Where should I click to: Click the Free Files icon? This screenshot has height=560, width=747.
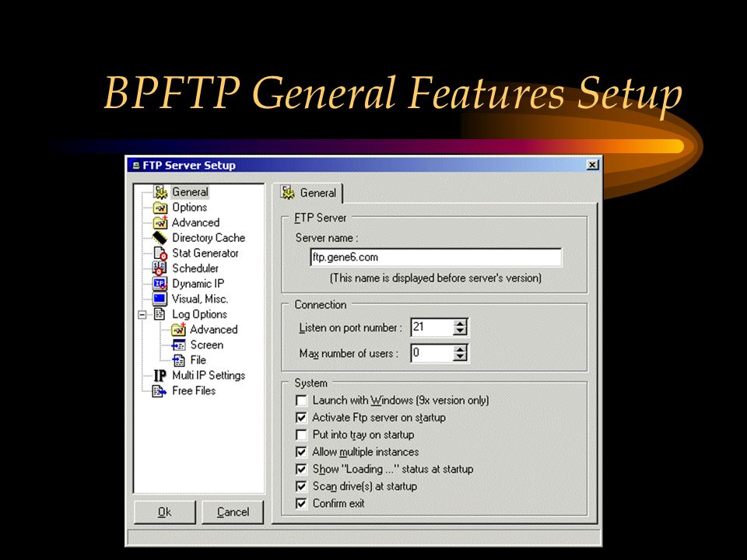point(159,391)
